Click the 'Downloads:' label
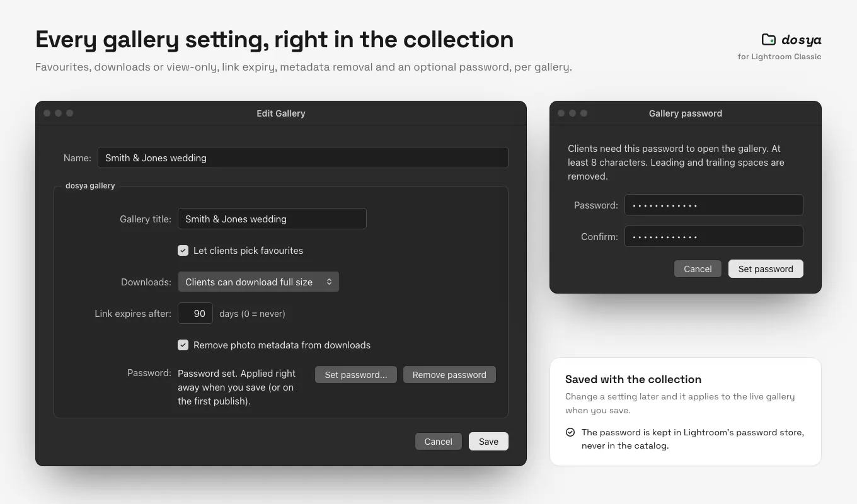Screen dimensions: 857x504 click(146, 282)
